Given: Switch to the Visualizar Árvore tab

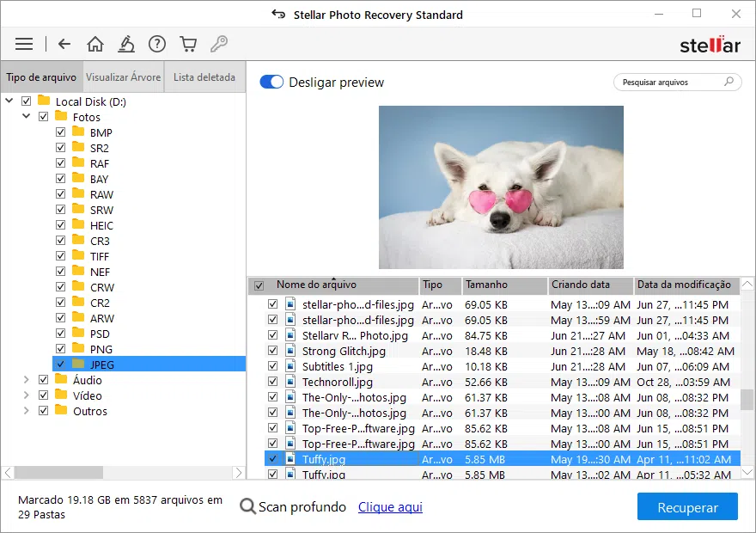Looking at the screenshot, I should click(123, 77).
